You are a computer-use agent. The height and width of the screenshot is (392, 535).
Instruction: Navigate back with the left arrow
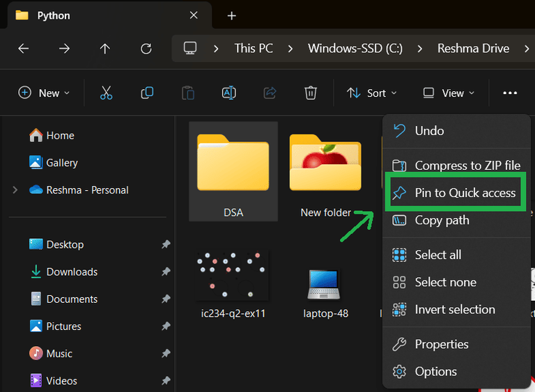tap(24, 49)
